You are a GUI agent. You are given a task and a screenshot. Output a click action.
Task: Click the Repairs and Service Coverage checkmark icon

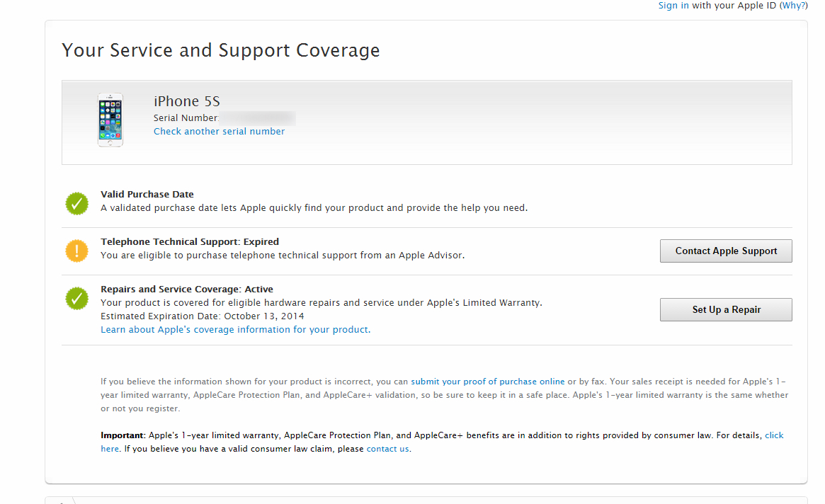click(76, 298)
